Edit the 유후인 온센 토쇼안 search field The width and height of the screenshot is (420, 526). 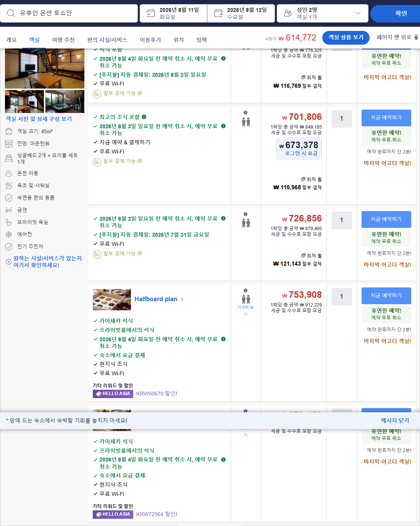(x=69, y=13)
